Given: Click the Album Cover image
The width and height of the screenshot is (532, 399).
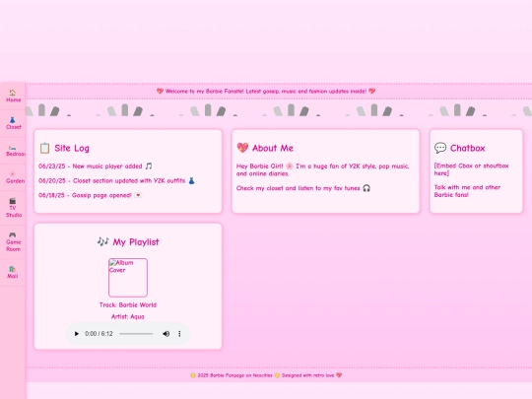Looking at the screenshot, I should [x=128, y=278].
